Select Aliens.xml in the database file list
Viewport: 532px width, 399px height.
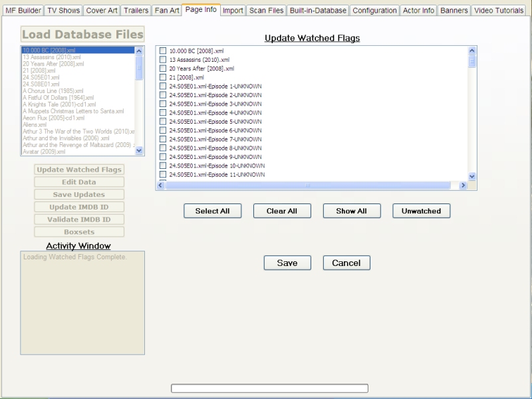[35, 124]
